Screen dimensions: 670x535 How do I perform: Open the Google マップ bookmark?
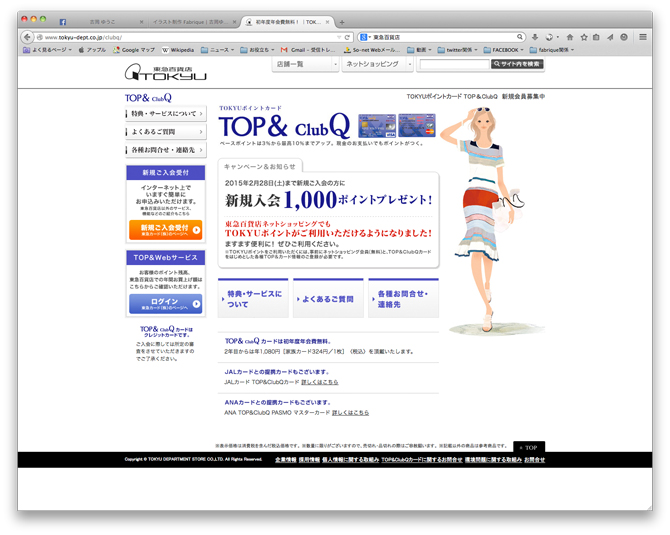pos(134,50)
